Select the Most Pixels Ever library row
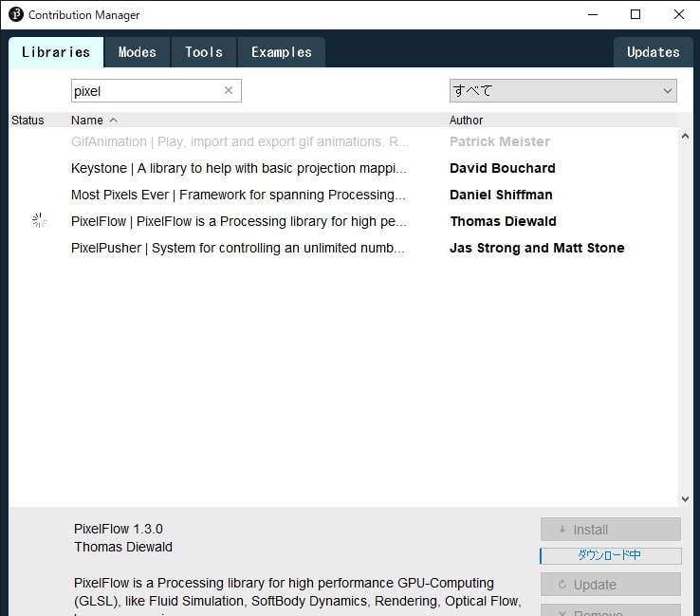This screenshot has height=616, width=700. (x=342, y=195)
